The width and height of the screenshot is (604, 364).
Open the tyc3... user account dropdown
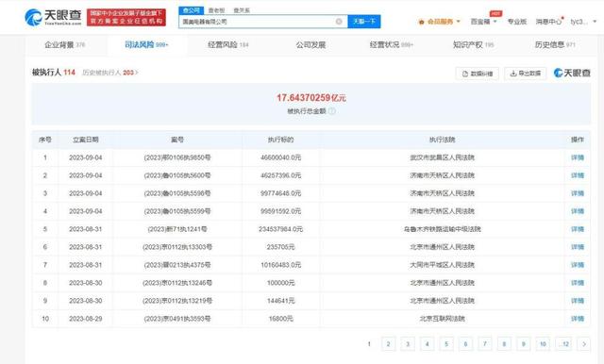pos(583,22)
